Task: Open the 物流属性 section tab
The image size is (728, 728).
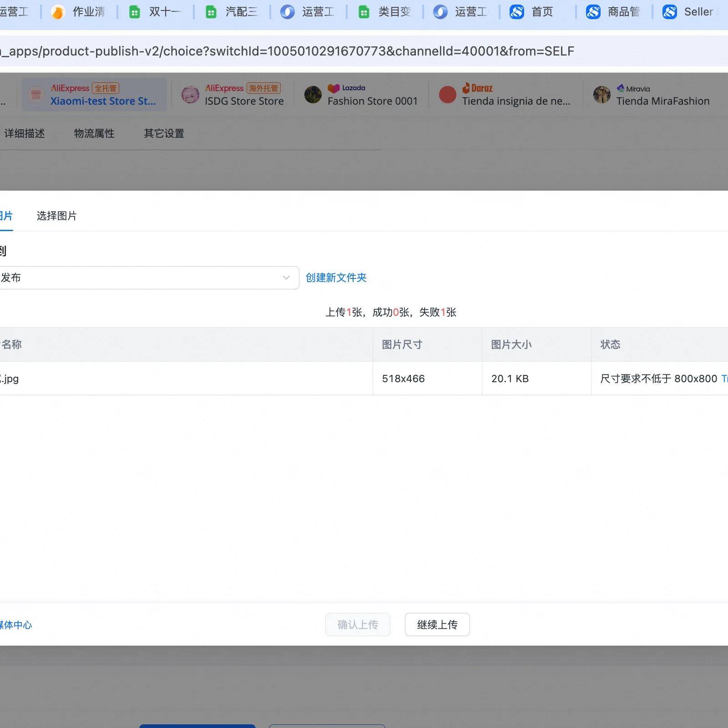Action: pyautogui.click(x=94, y=133)
